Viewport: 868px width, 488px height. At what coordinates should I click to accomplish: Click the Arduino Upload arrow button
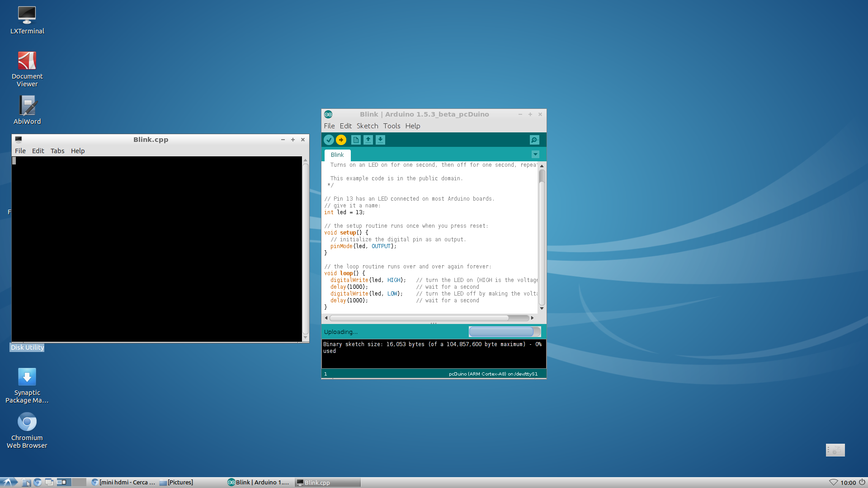pos(341,140)
